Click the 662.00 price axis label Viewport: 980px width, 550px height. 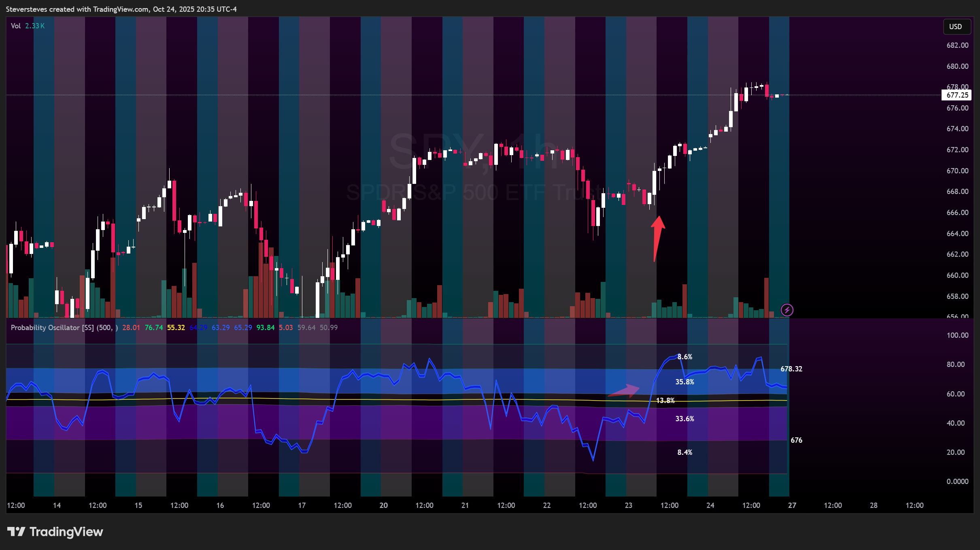tap(957, 254)
